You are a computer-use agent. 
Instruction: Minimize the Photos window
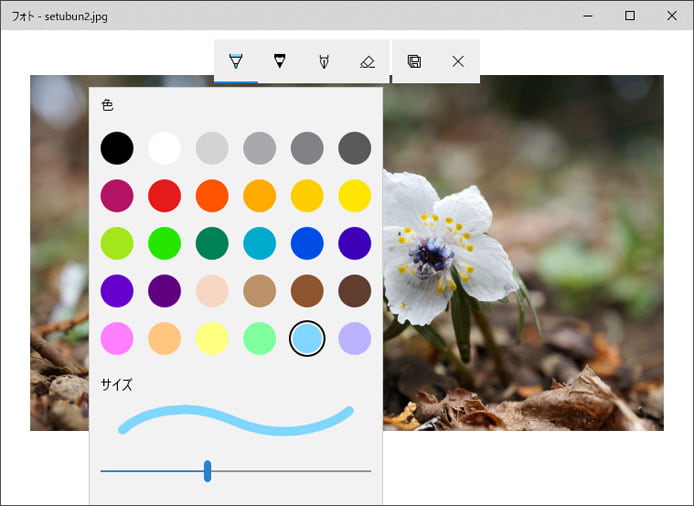coord(588,16)
